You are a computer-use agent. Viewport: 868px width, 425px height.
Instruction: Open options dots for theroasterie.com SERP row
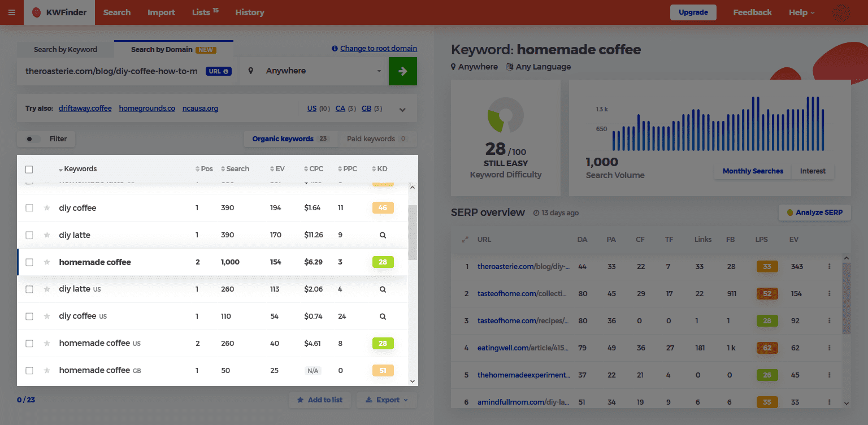(x=829, y=266)
